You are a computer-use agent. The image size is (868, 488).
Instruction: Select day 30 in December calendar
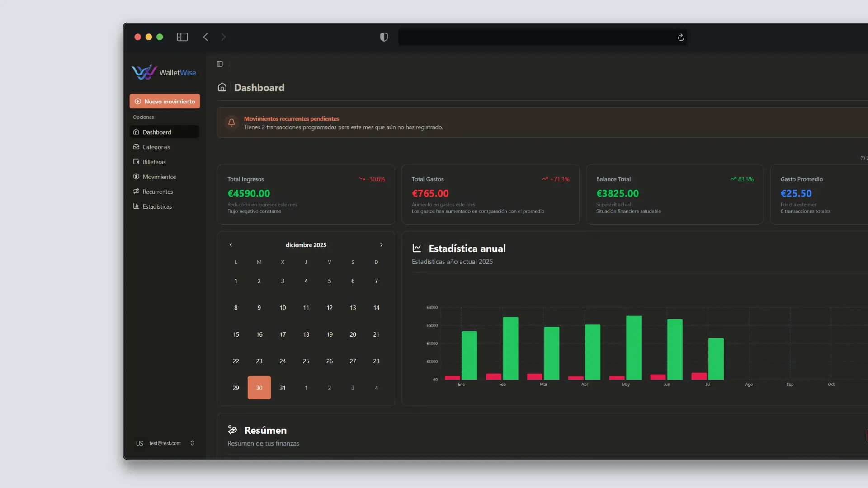point(259,388)
